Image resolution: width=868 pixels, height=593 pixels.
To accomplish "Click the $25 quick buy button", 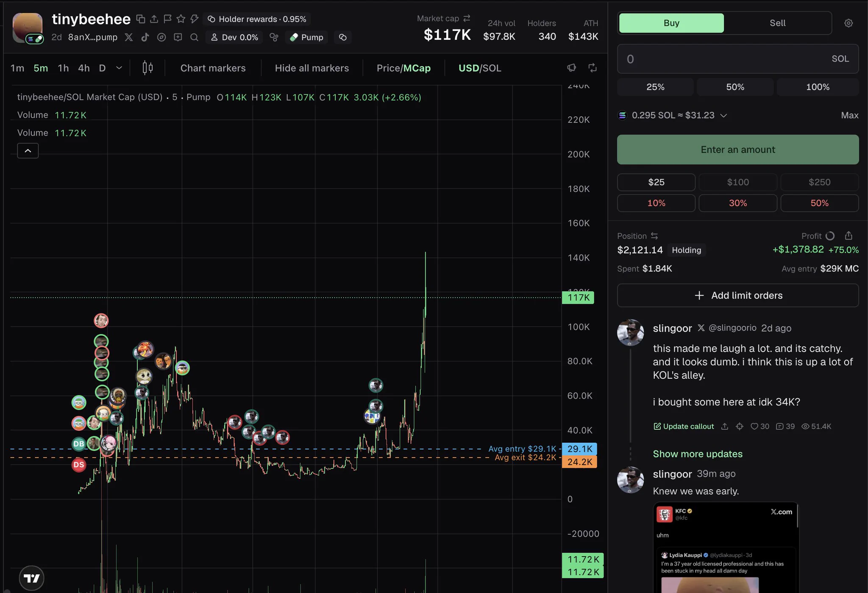I will pos(656,182).
